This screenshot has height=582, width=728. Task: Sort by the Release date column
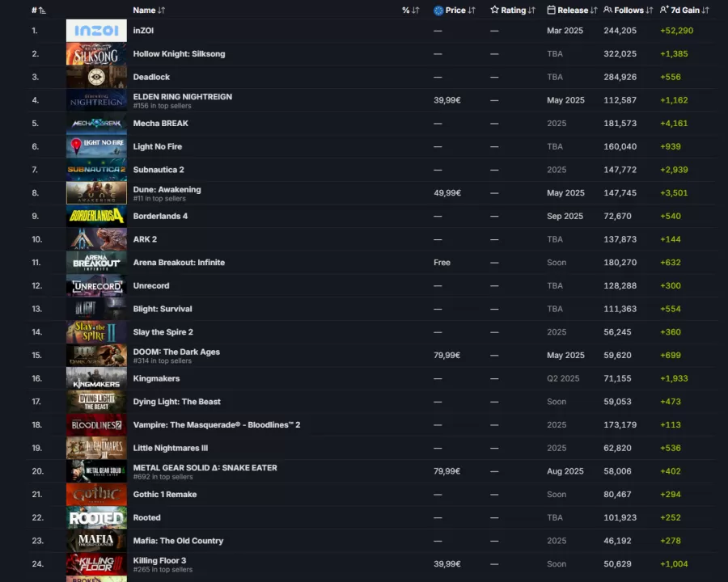click(x=572, y=11)
